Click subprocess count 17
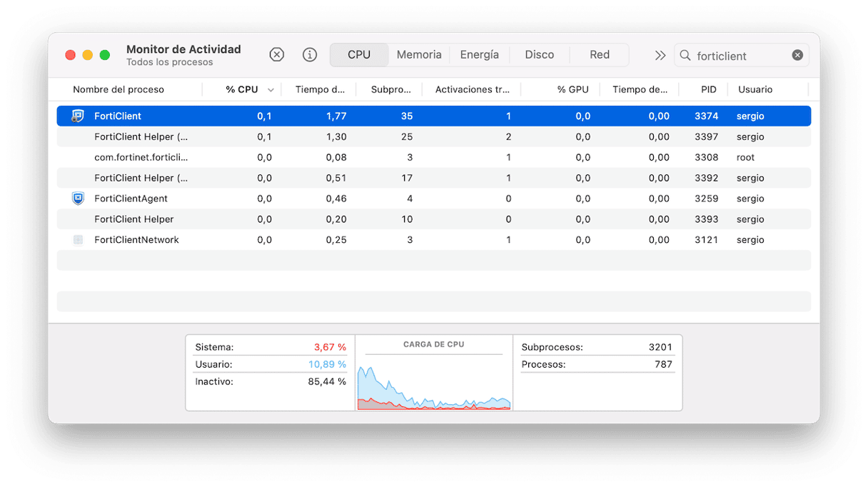Image resolution: width=868 pixels, height=487 pixels. (x=407, y=178)
